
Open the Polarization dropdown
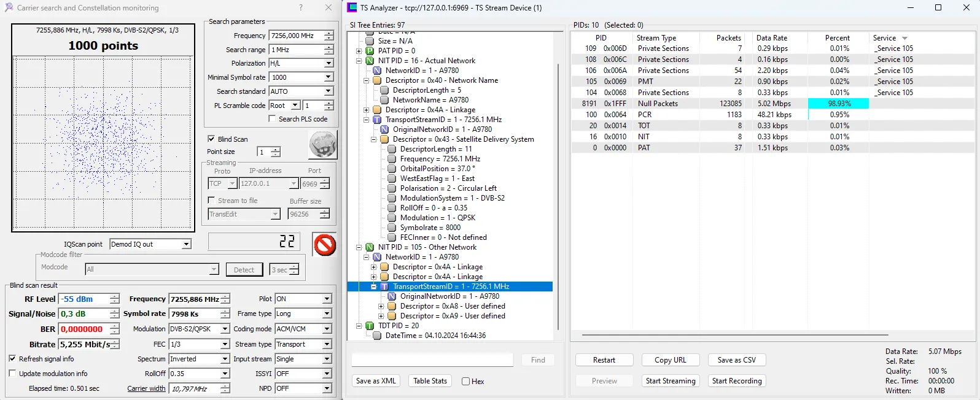point(329,63)
